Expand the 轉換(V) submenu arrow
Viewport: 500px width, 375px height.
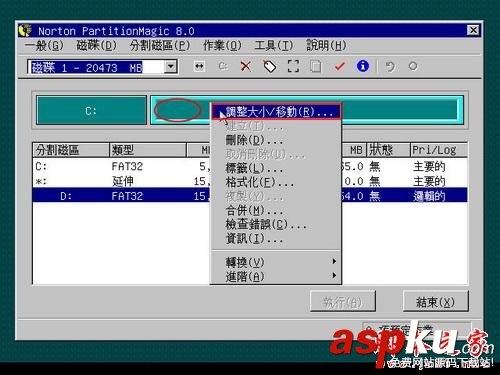[x=334, y=261]
